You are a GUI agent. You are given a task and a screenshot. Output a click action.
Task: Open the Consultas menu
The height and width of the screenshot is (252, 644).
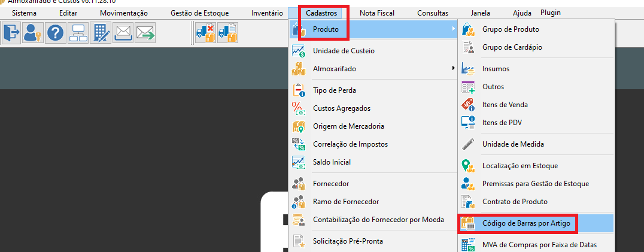pyautogui.click(x=433, y=13)
